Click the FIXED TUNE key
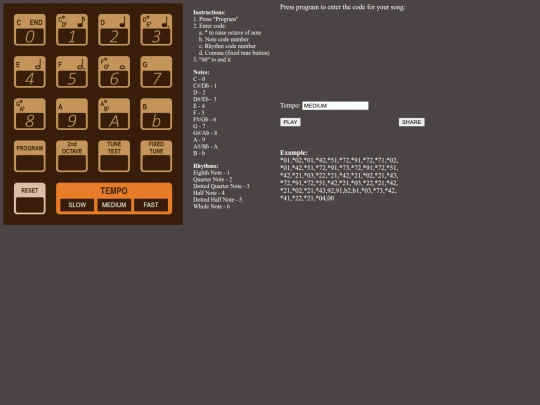 (156, 156)
